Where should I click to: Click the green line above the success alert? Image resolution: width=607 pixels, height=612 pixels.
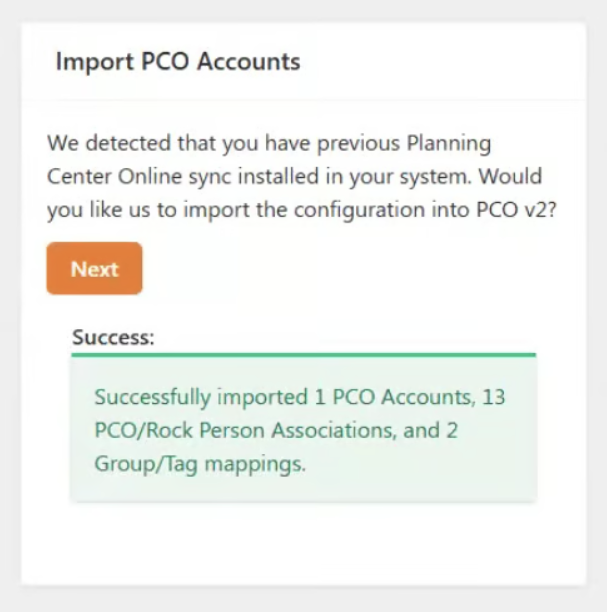point(303,354)
